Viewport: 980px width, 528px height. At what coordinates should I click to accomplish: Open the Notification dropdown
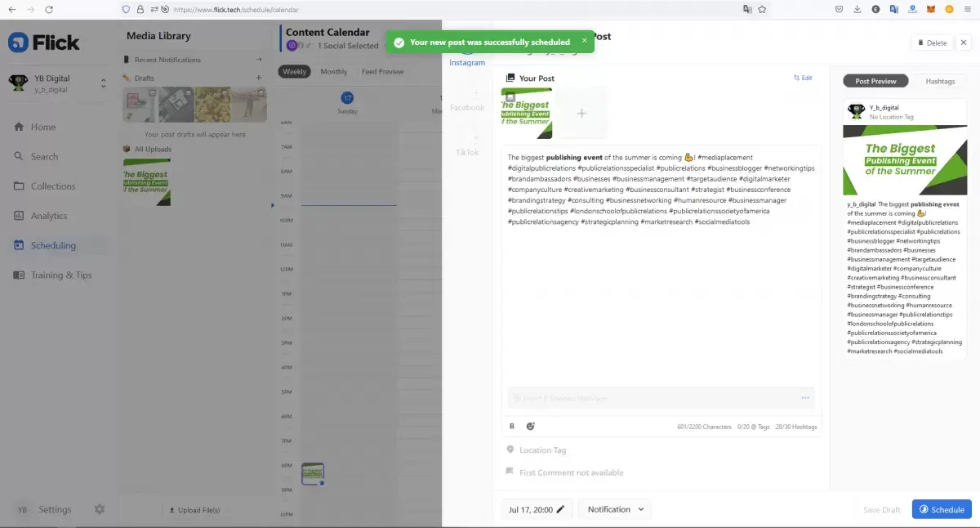615,509
